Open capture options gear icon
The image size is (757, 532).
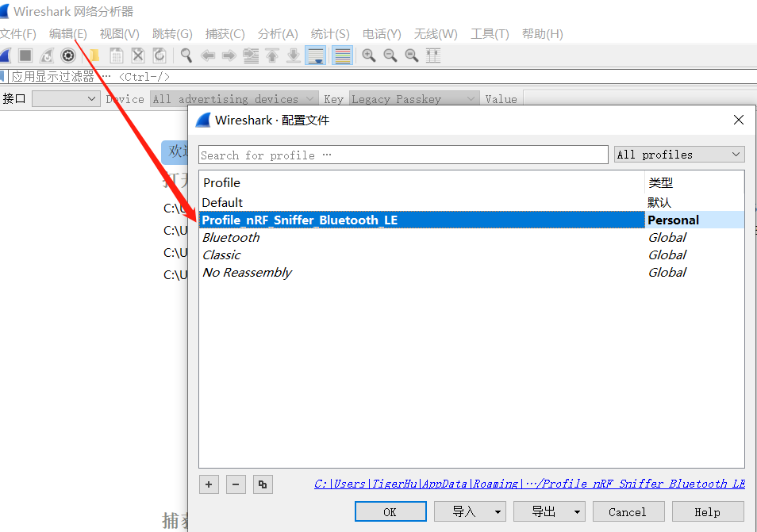click(x=68, y=55)
